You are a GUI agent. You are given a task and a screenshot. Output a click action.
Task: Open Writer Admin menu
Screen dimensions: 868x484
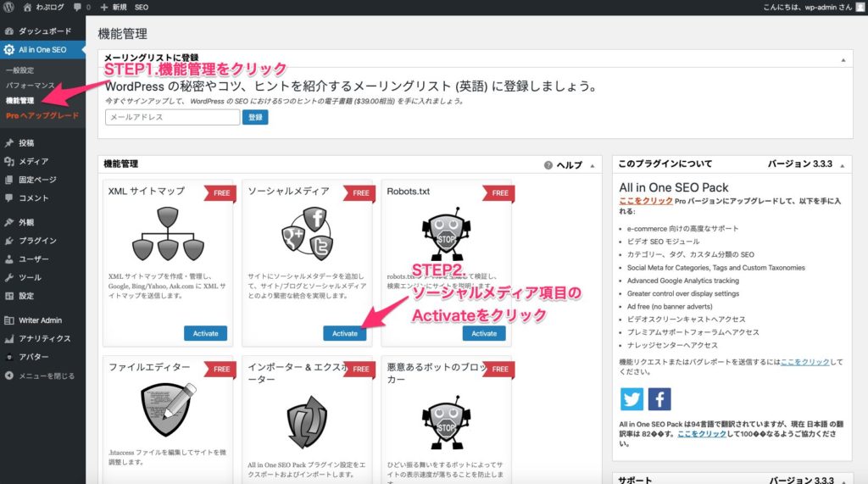[x=42, y=320]
